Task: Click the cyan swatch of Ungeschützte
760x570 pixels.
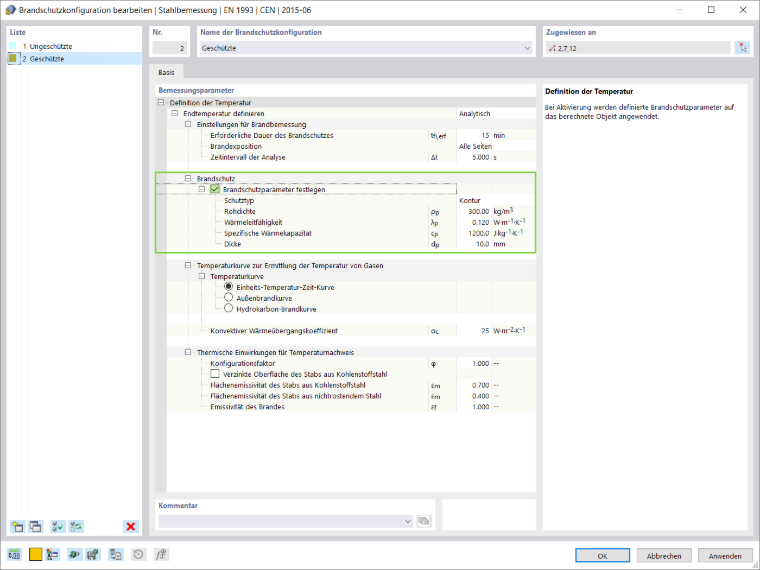Action: (13, 46)
